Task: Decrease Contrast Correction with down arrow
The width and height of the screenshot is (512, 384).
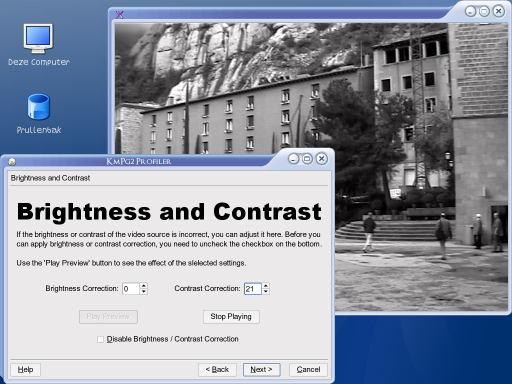Action: tap(266, 292)
